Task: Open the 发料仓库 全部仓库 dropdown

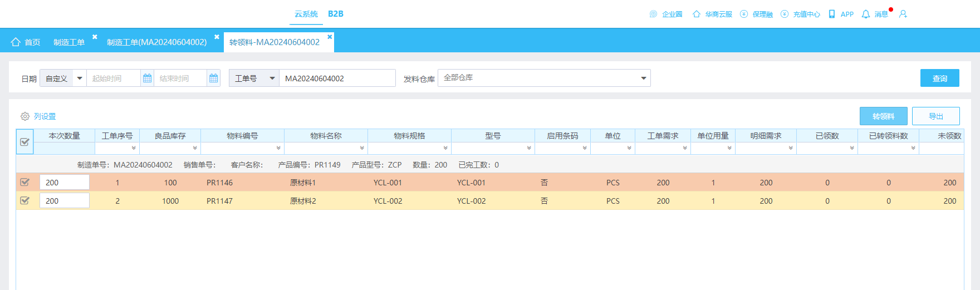Action: tap(544, 78)
